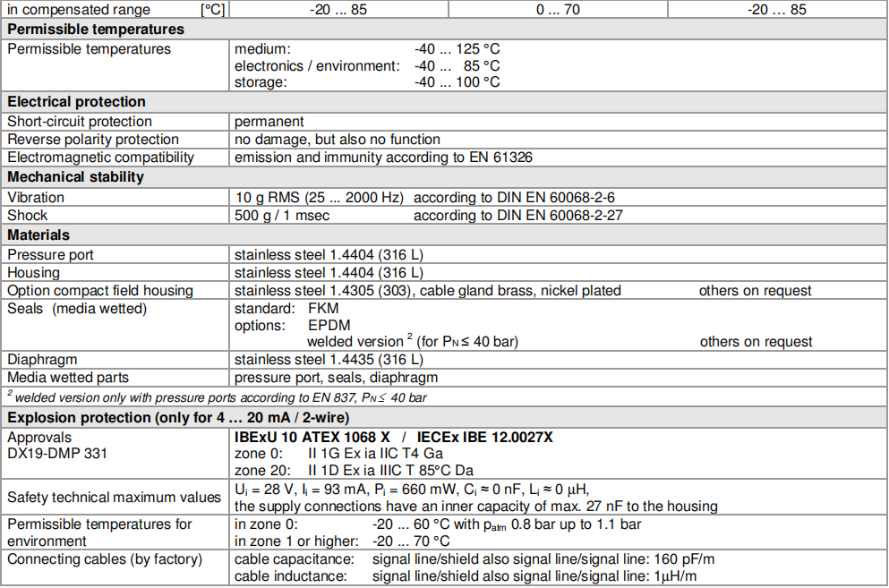
Task: Click "EPDM" in the seals options
Action: click(329, 326)
